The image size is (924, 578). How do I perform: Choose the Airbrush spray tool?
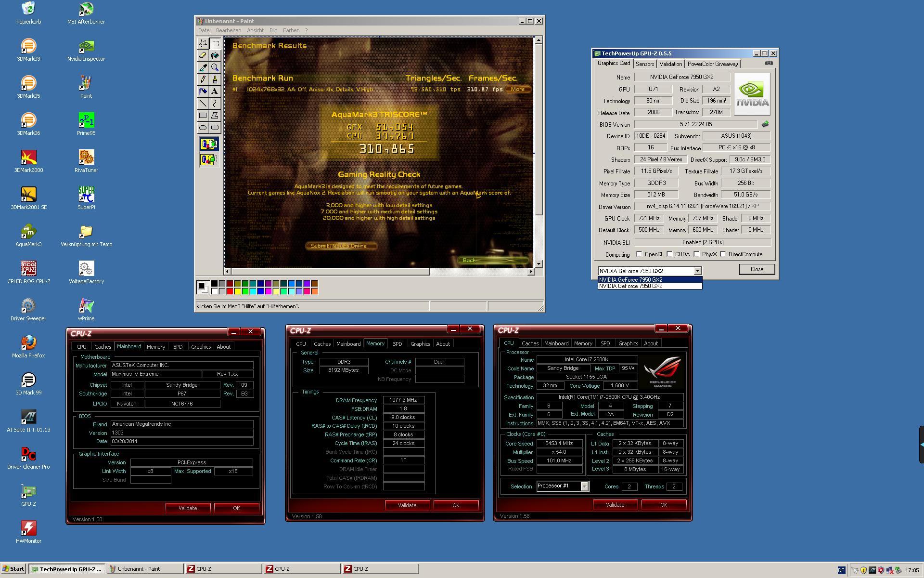(203, 92)
